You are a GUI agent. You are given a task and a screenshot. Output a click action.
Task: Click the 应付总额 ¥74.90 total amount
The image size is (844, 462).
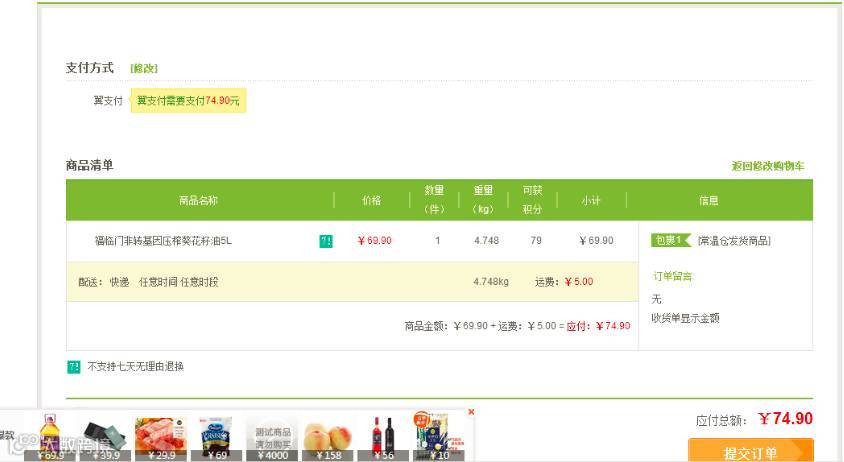coord(754,419)
